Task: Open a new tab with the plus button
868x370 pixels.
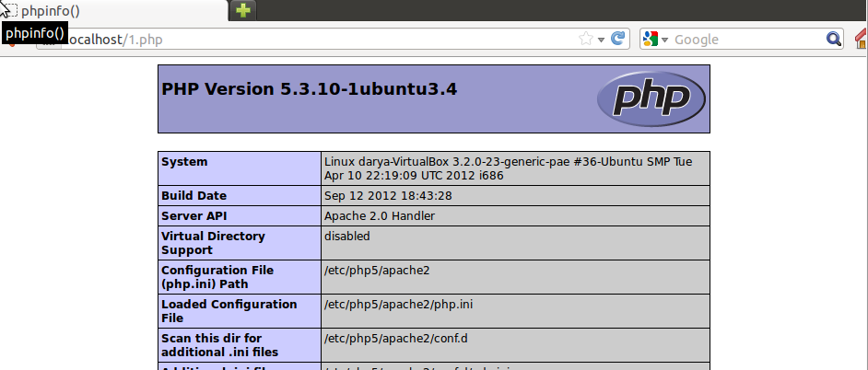Action: click(243, 10)
